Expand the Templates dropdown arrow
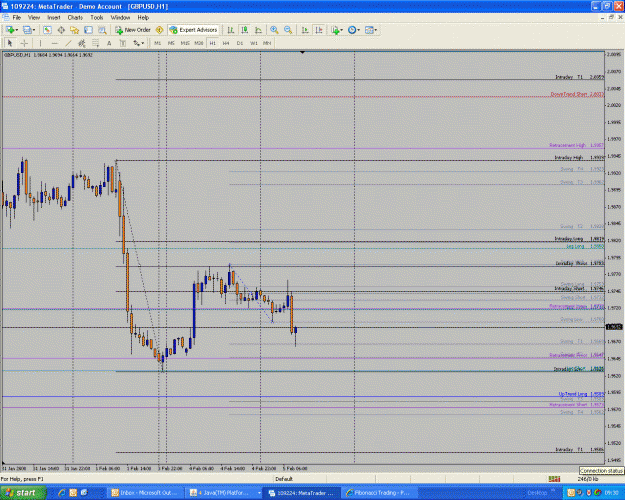This screenshot has width=625, height=500. tap(376, 30)
